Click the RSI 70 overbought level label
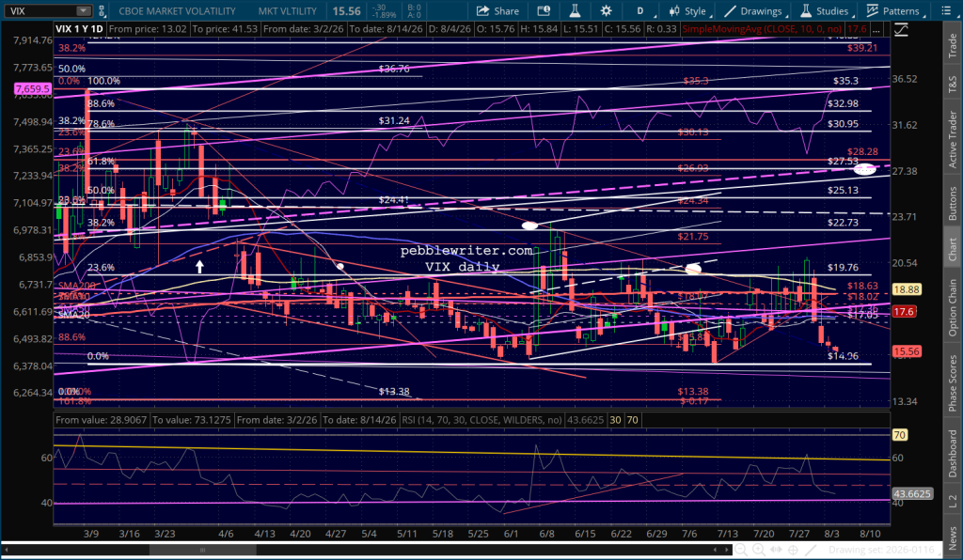 point(900,435)
